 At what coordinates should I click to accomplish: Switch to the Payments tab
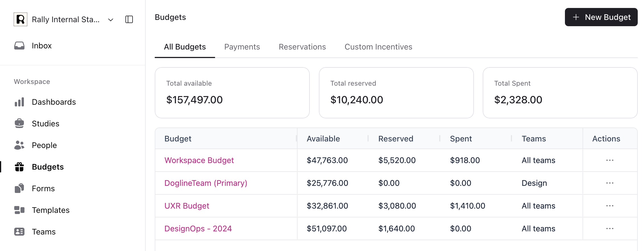click(242, 47)
